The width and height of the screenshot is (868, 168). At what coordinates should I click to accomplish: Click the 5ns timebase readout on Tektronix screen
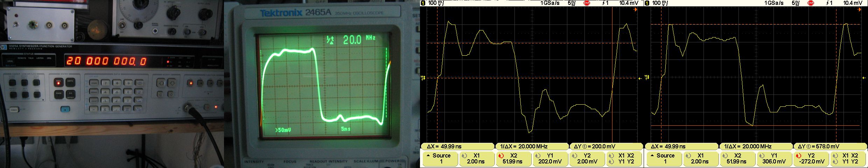[x=346, y=129]
